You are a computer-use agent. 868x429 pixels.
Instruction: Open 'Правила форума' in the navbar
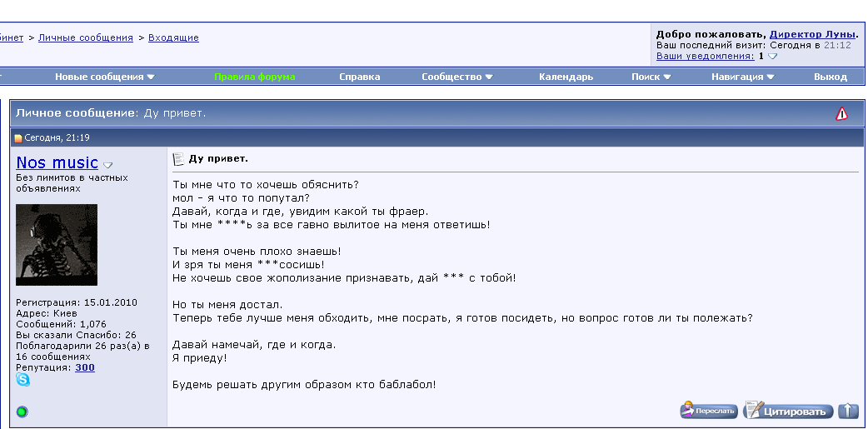pos(254,77)
